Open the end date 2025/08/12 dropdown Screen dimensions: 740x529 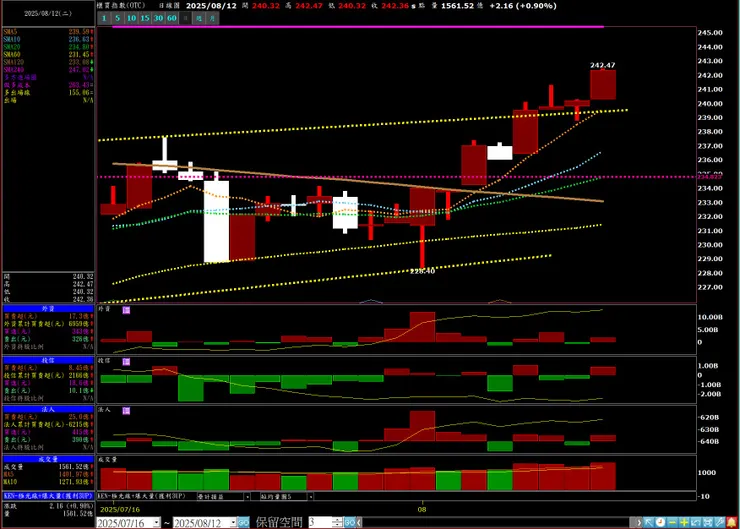click(x=233, y=523)
